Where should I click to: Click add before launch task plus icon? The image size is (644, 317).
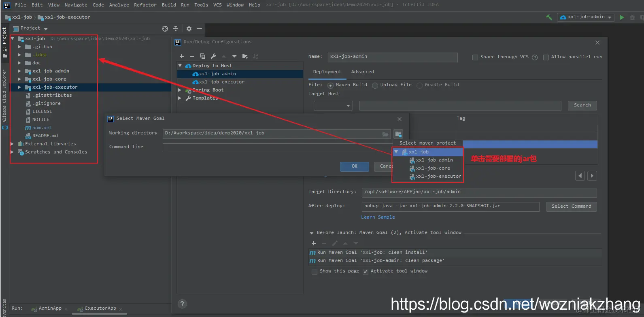pyautogui.click(x=314, y=243)
